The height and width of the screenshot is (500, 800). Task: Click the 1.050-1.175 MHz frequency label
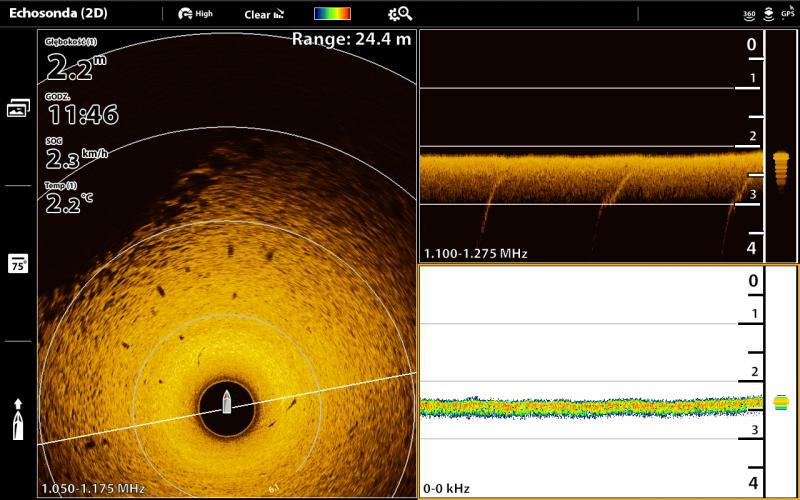93,488
